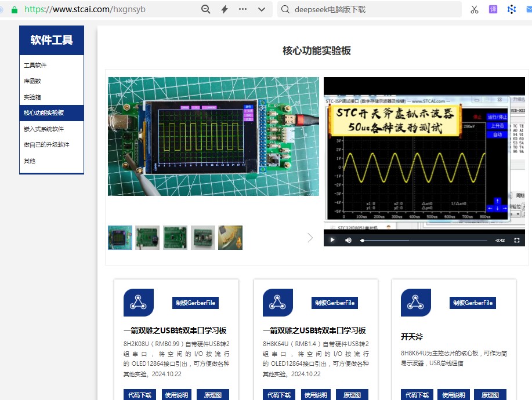Image resolution: width=532 pixels, height=400 pixels.
Task: Click the scissors screenshot tool icon
Action: 475,9
